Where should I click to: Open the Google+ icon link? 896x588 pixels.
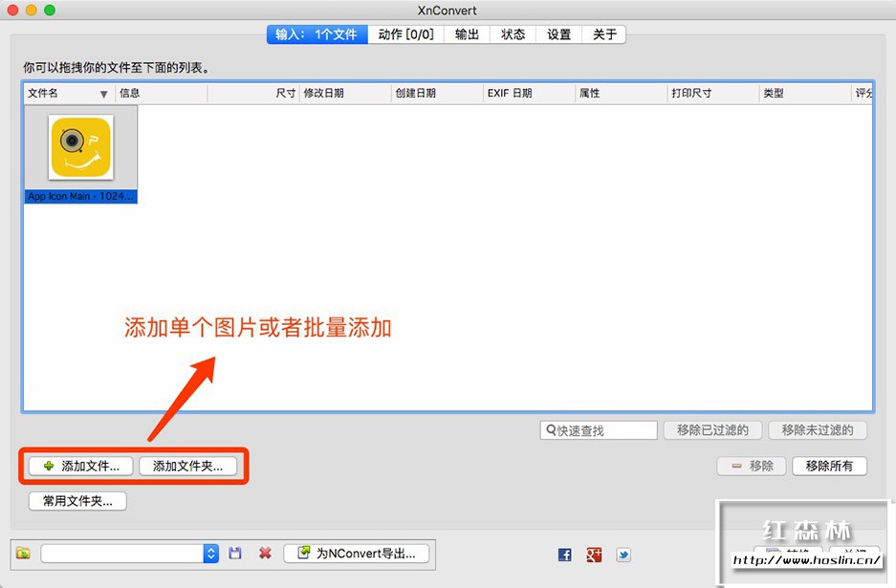594,555
